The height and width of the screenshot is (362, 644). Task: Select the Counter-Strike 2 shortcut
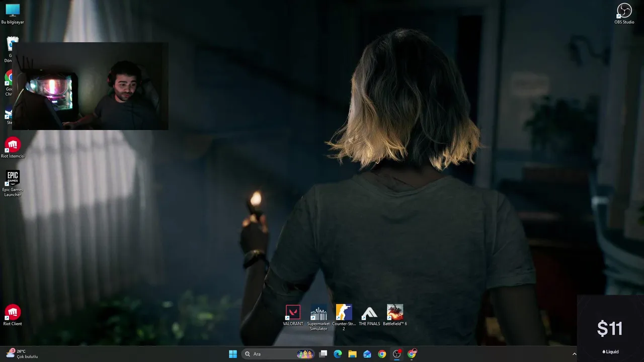pos(344,318)
